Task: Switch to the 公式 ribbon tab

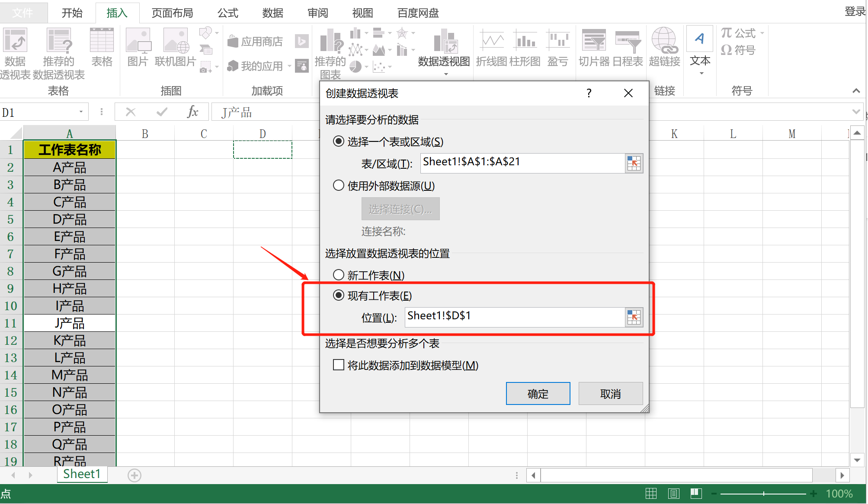Action: 228,13
